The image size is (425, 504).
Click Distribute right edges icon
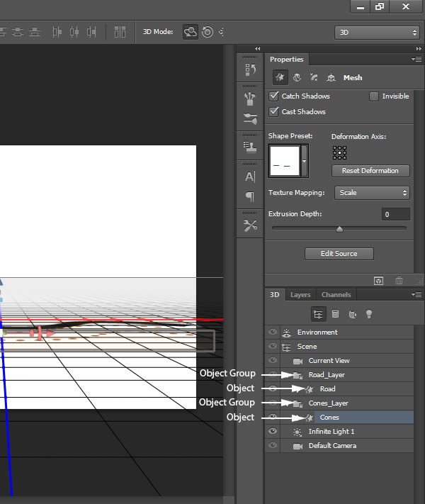pos(91,32)
